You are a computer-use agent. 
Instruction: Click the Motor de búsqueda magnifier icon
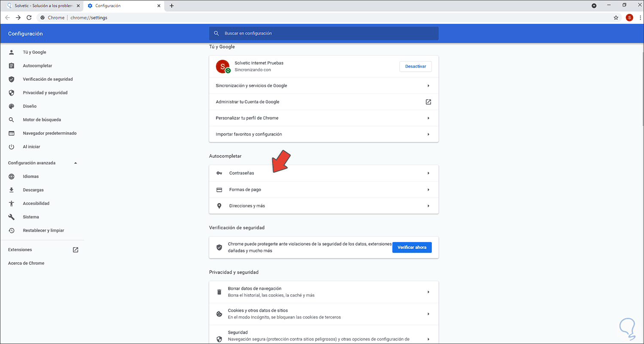tap(12, 120)
